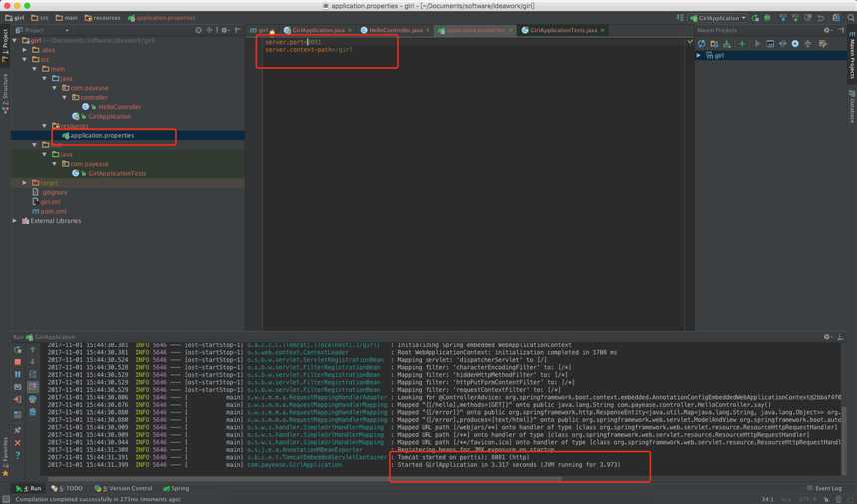Open the Project panel settings gear

click(x=224, y=30)
